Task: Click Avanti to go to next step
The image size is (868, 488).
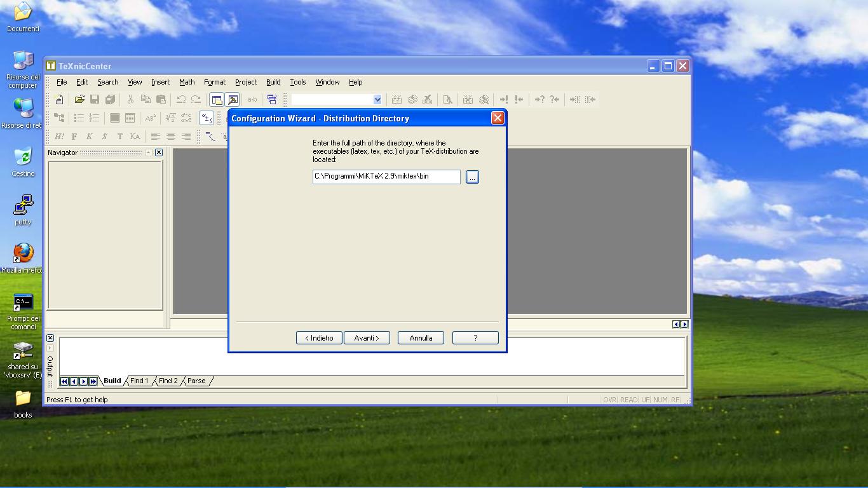Action: [367, 338]
